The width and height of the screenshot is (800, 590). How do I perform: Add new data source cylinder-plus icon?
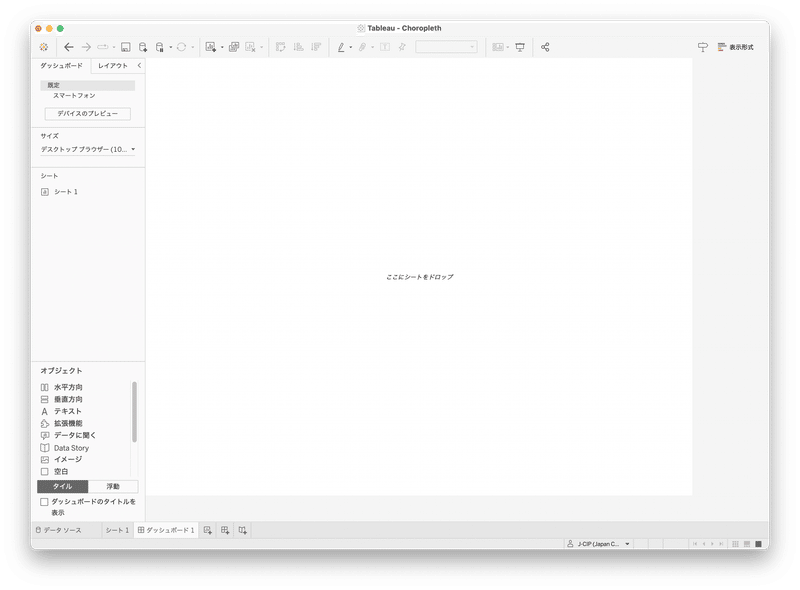point(143,47)
